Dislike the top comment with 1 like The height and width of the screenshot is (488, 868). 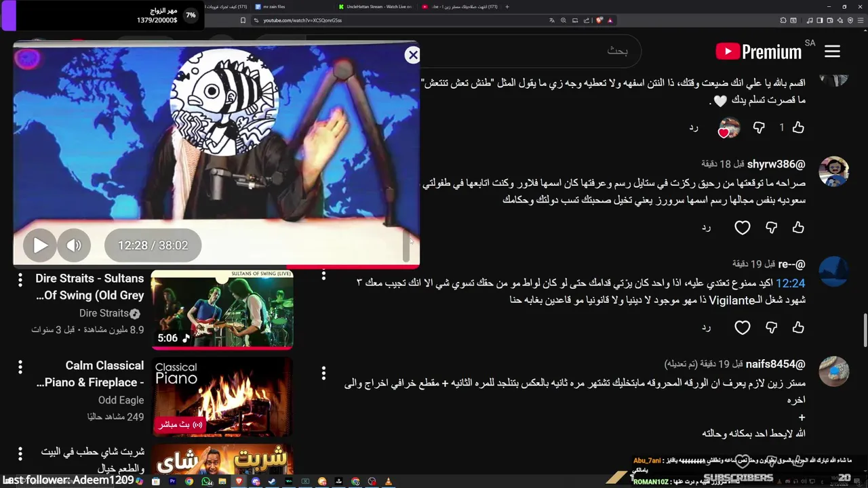(x=759, y=127)
